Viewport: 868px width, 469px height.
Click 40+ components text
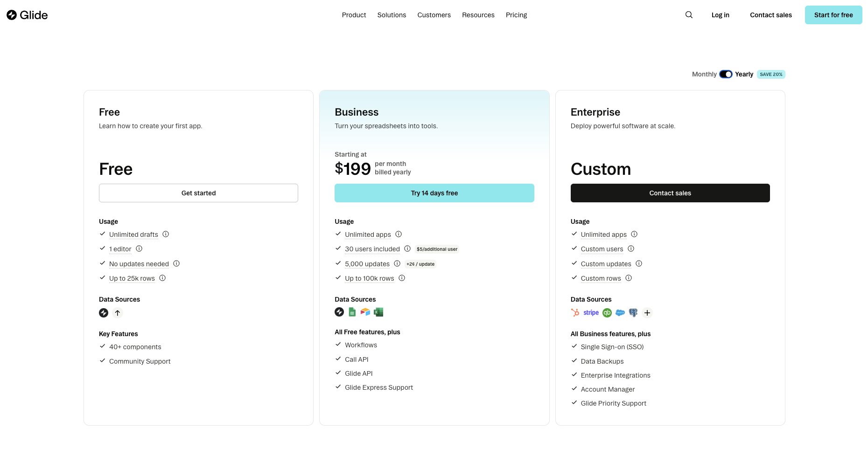(x=135, y=347)
